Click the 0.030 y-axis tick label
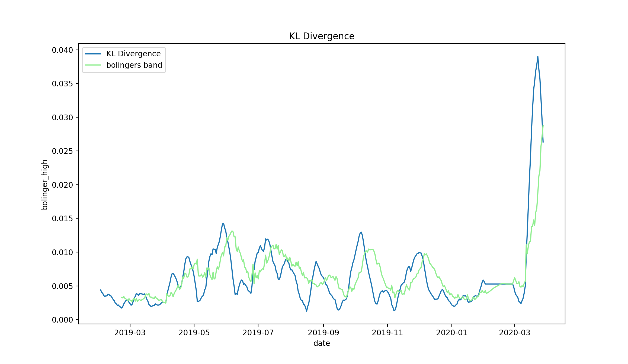 click(x=63, y=118)
